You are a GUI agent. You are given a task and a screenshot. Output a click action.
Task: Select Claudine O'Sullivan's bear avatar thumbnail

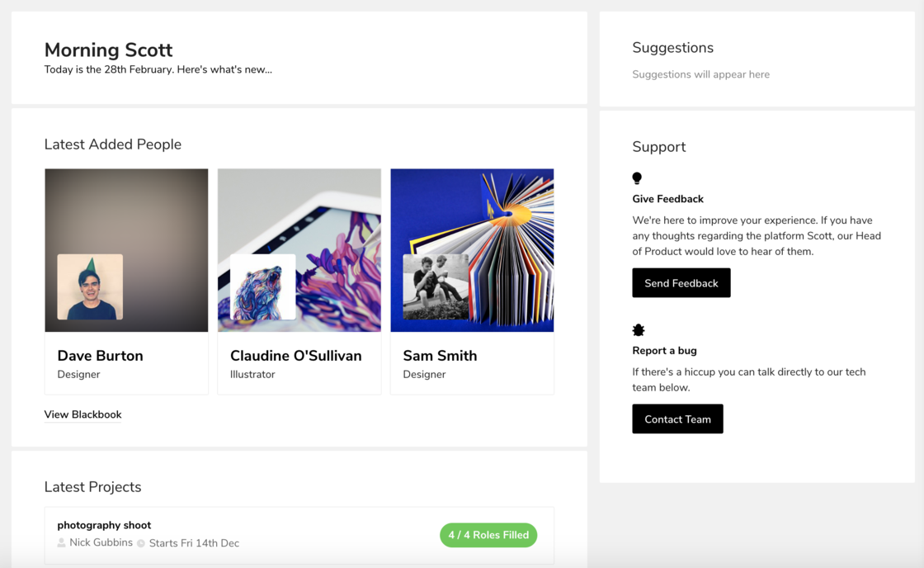coord(262,286)
